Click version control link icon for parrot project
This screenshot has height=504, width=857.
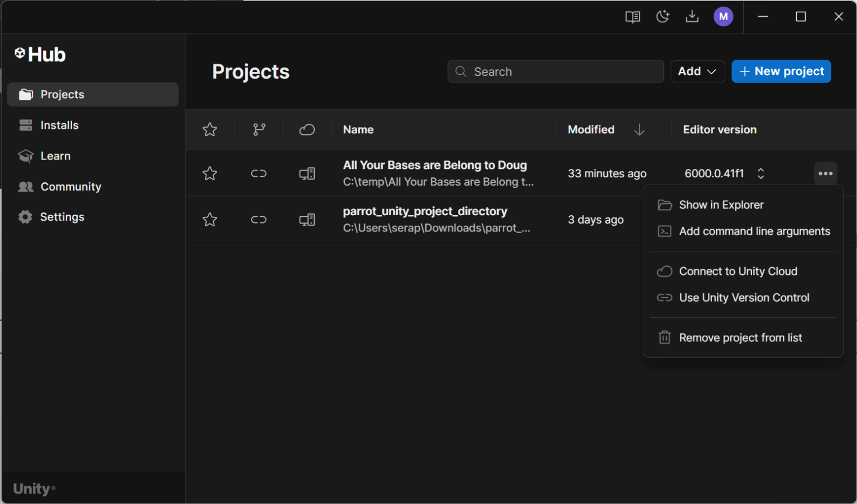click(x=258, y=220)
